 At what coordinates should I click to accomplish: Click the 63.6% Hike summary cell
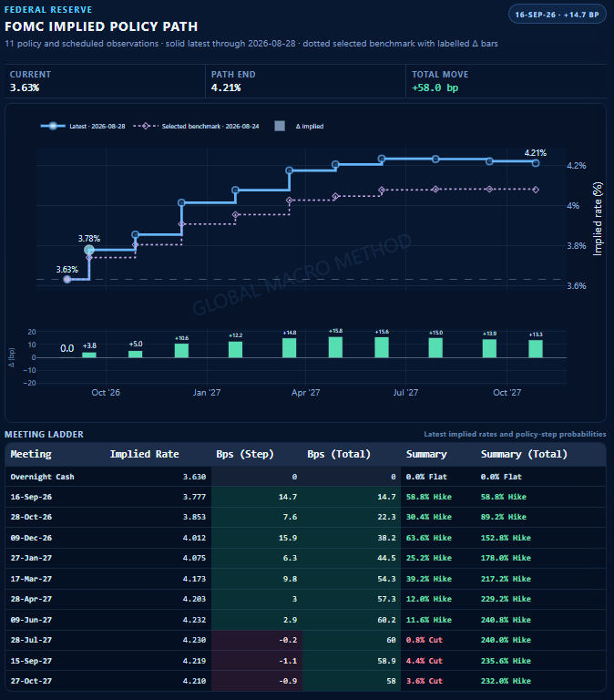point(429,538)
